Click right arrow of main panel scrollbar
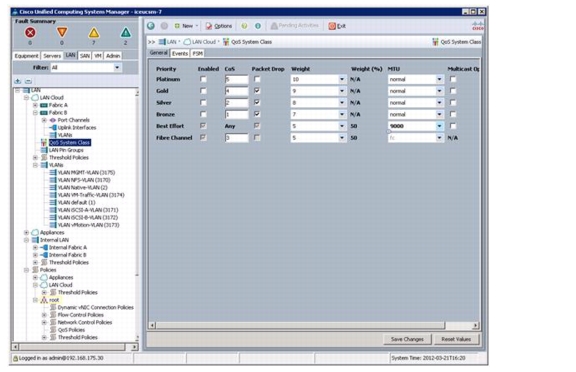The height and width of the screenshot is (372, 576). [476, 325]
